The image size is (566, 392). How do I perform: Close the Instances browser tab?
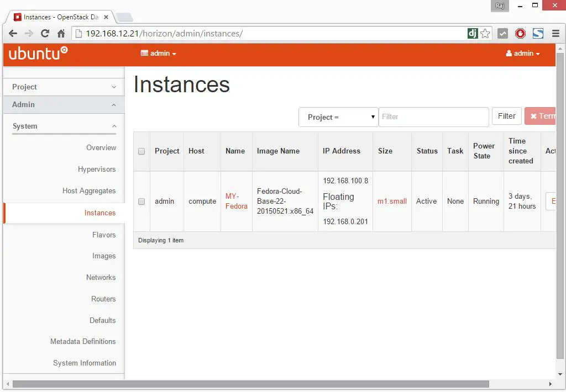pos(106,17)
